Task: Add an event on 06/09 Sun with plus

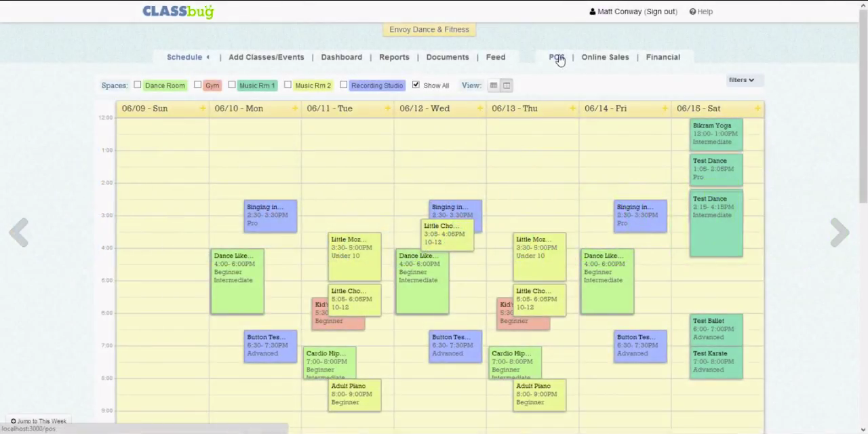Action: [x=202, y=108]
